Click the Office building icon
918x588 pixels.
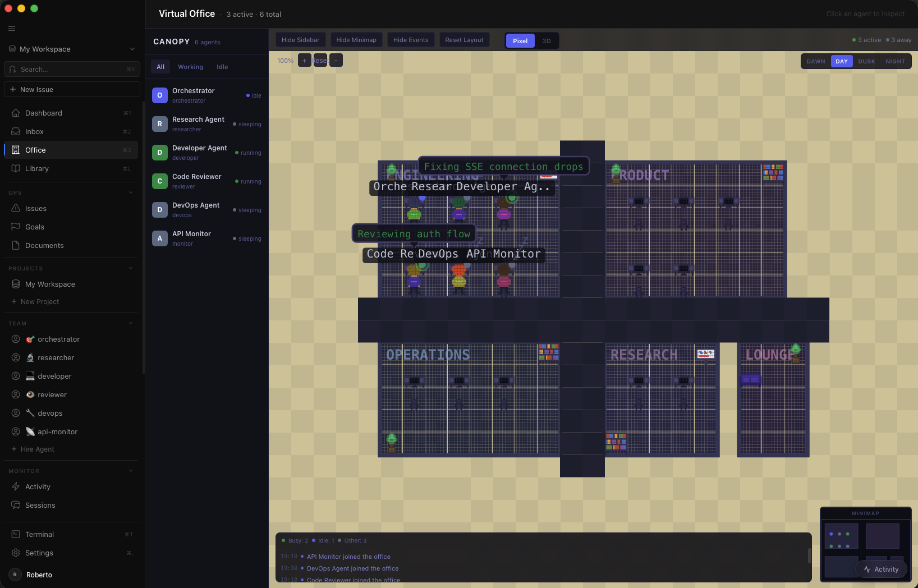(x=16, y=150)
